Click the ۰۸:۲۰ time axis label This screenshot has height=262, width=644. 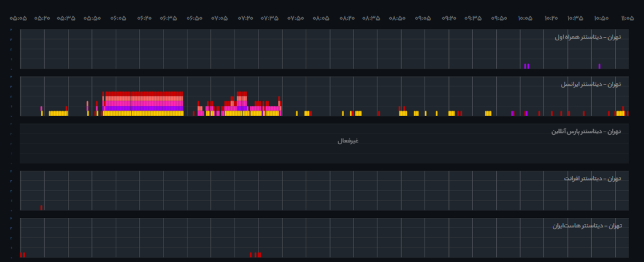[x=347, y=18]
